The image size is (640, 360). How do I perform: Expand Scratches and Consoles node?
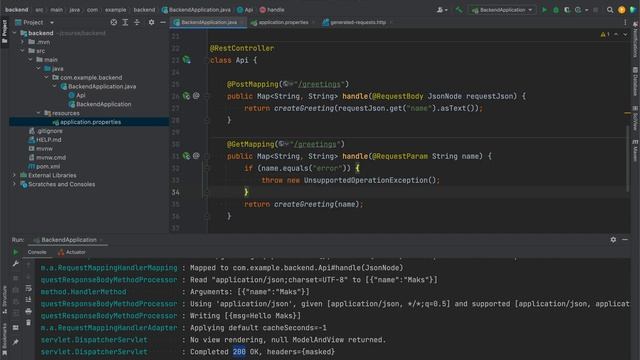[x=15, y=184]
